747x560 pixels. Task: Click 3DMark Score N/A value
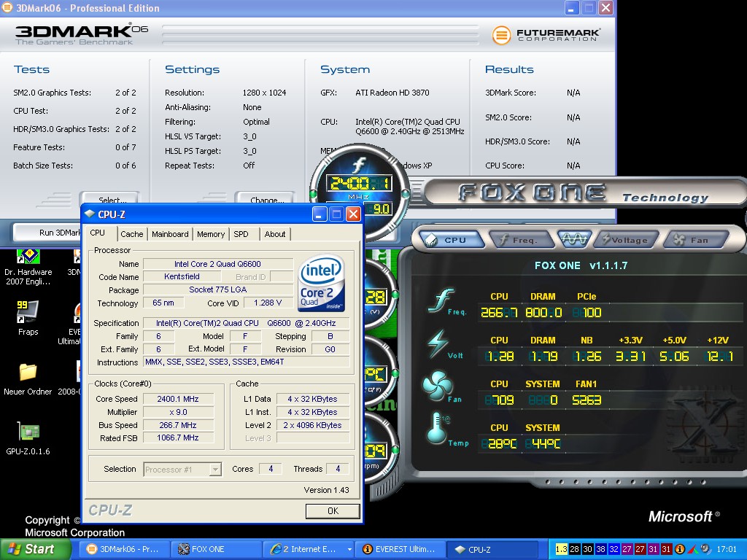click(x=573, y=93)
